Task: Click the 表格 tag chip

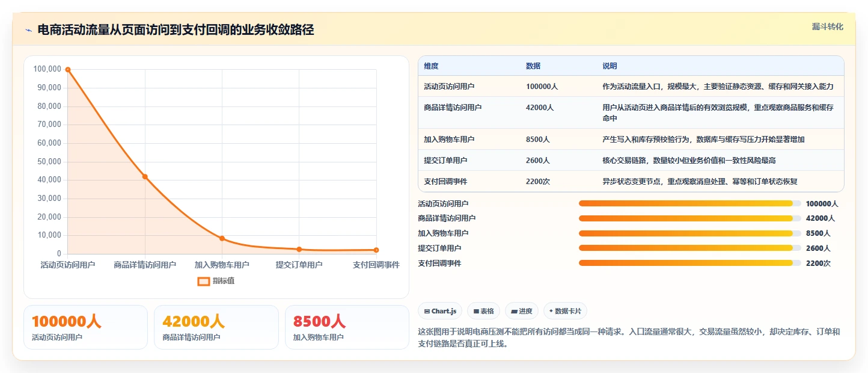Action: tap(483, 311)
